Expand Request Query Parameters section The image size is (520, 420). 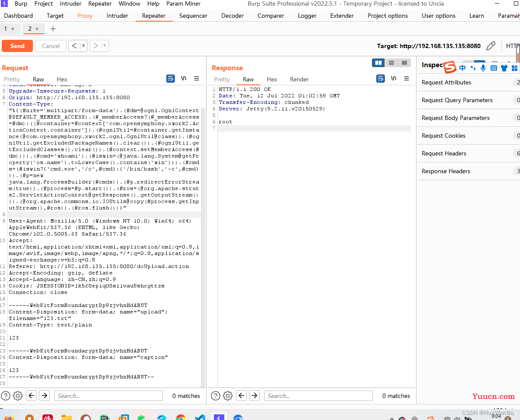pyautogui.click(x=468, y=100)
